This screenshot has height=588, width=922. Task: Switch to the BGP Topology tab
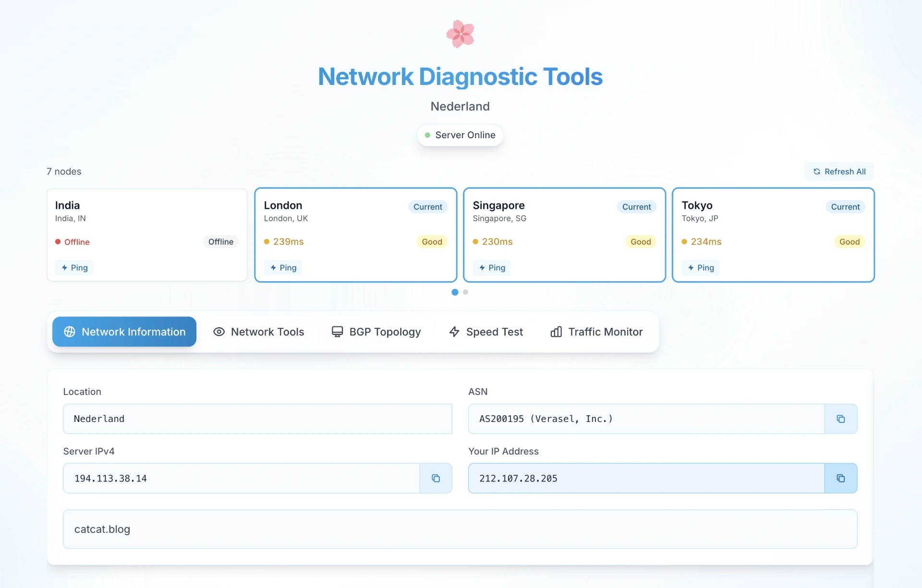(x=376, y=332)
